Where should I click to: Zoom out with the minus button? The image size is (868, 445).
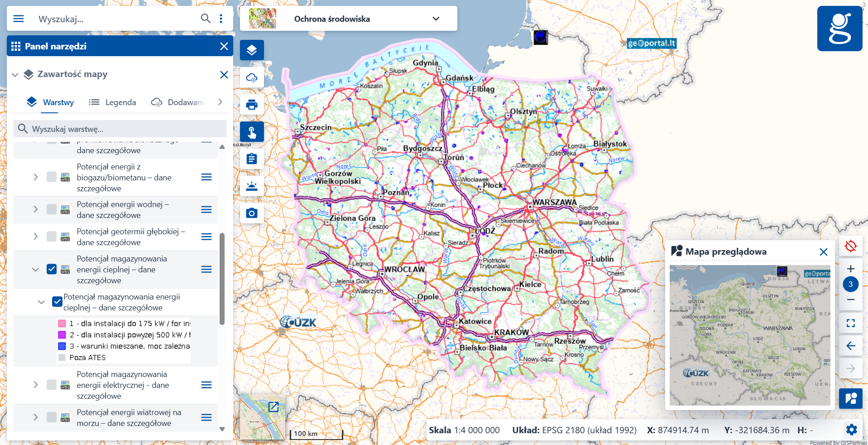click(851, 300)
